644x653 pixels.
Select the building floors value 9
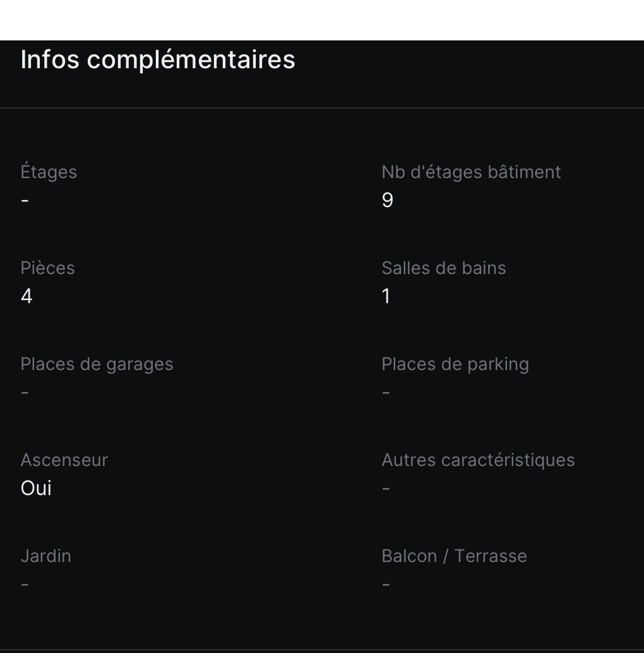[x=388, y=200]
